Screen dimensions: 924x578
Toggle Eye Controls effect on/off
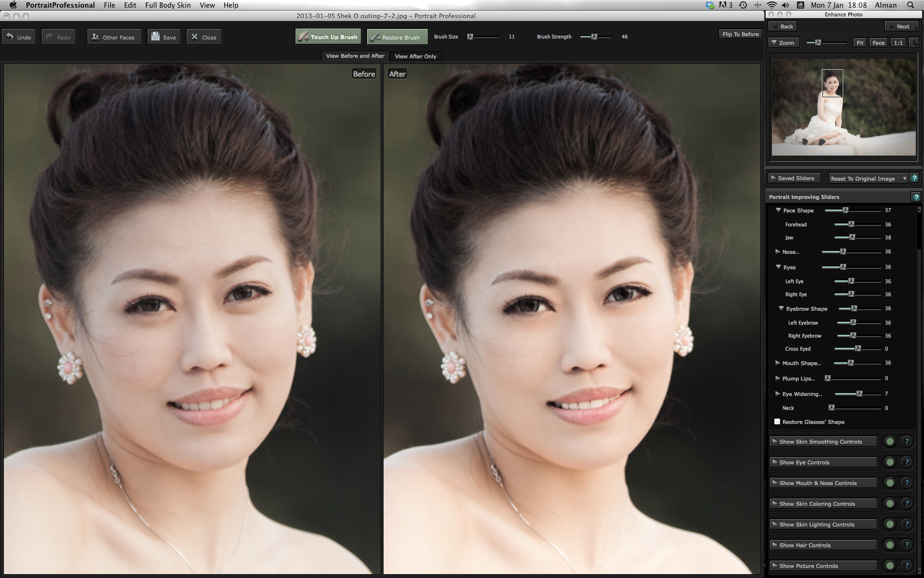coord(890,462)
